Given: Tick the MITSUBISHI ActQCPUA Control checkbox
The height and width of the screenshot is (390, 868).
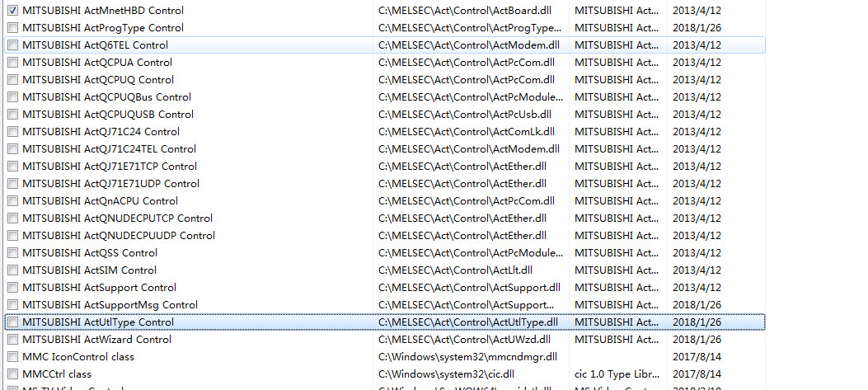Looking at the screenshot, I should [x=12, y=63].
